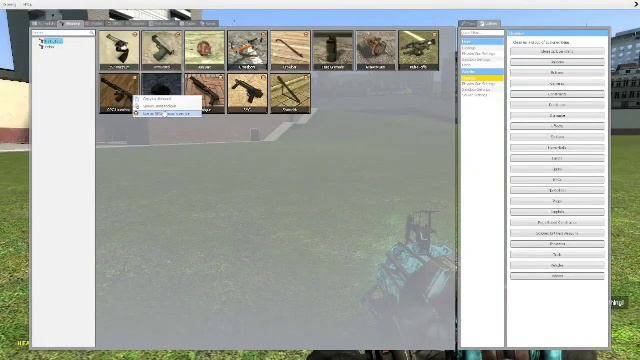640x360 pixels.
Task: Choose the Crossbow weapon thumbnail
Action: pos(248,50)
